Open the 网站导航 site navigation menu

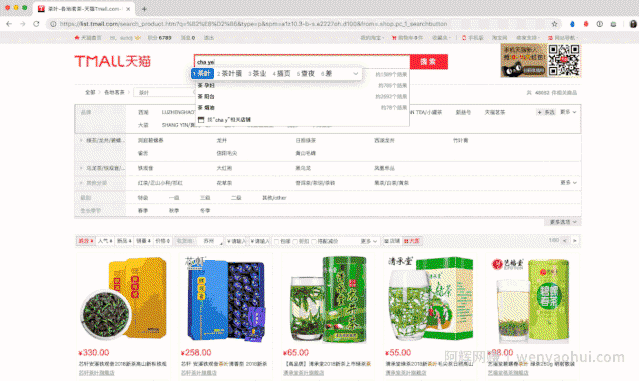(563, 37)
